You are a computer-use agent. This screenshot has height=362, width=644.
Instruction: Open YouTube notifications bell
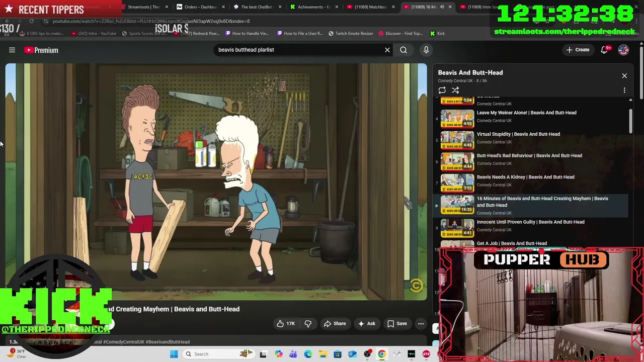click(605, 50)
